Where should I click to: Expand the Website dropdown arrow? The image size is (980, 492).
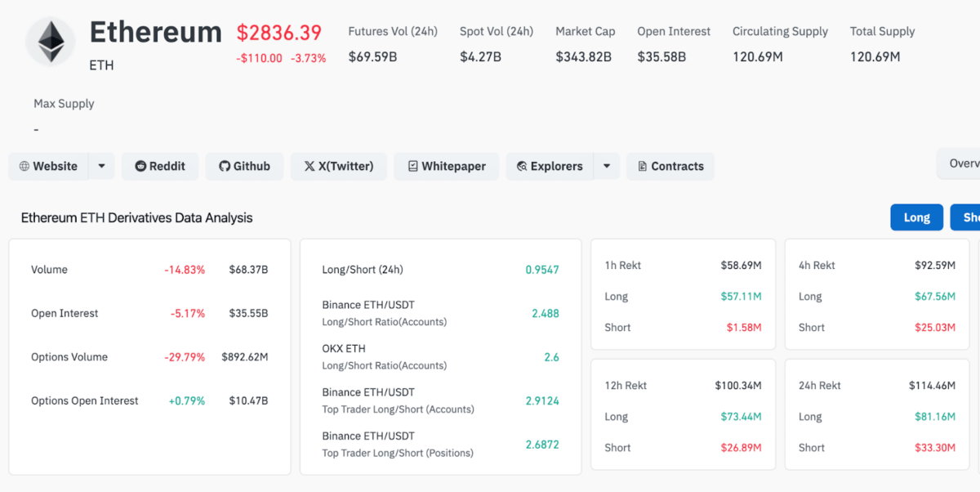click(x=100, y=166)
